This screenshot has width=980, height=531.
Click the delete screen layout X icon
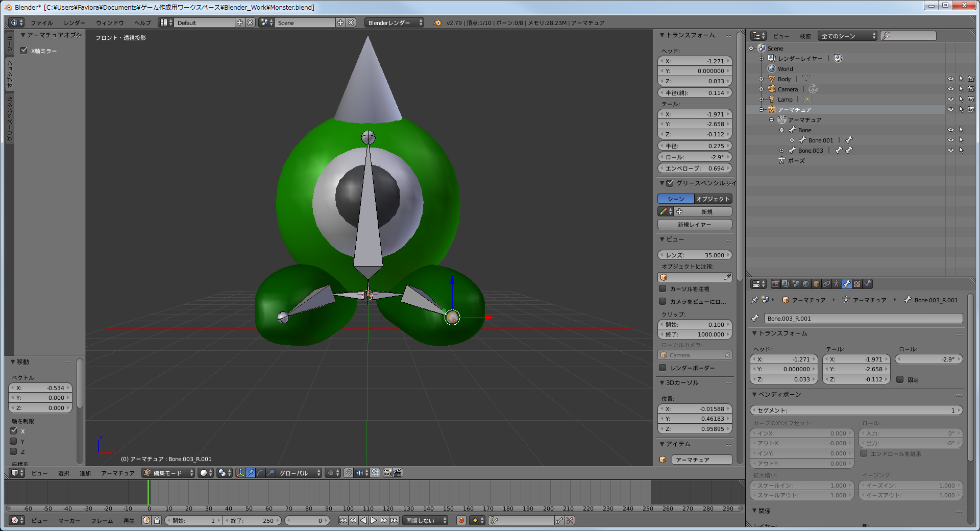click(x=250, y=22)
